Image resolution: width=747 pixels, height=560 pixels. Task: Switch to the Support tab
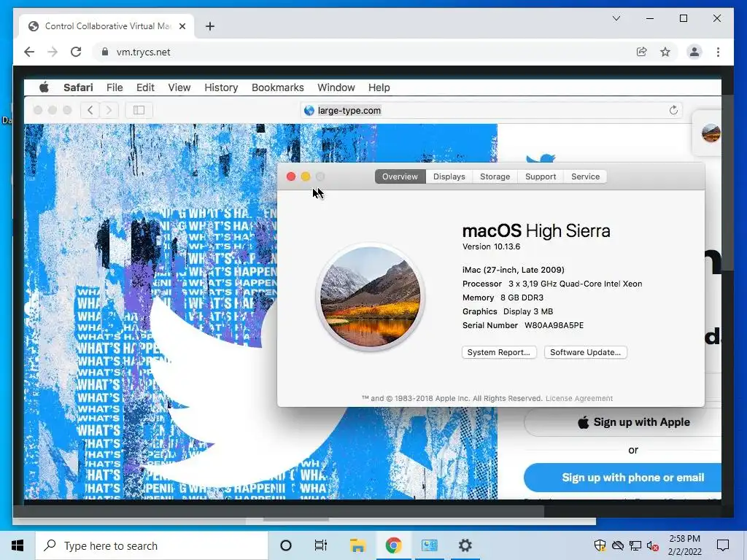(x=541, y=176)
